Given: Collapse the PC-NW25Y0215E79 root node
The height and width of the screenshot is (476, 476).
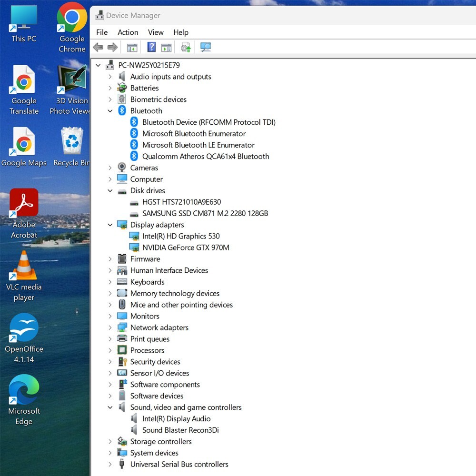Looking at the screenshot, I should (x=98, y=65).
